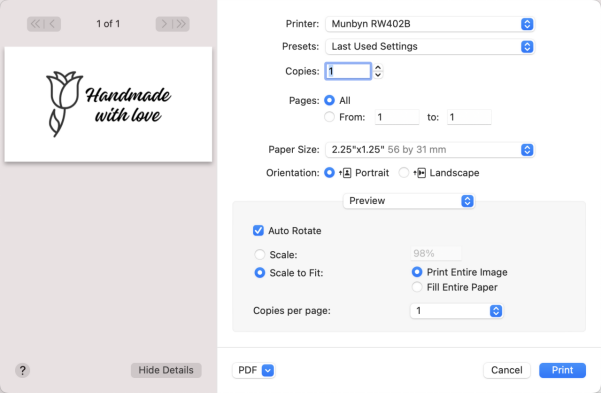Click the help question mark button
The width and height of the screenshot is (601, 393).
tap(23, 370)
